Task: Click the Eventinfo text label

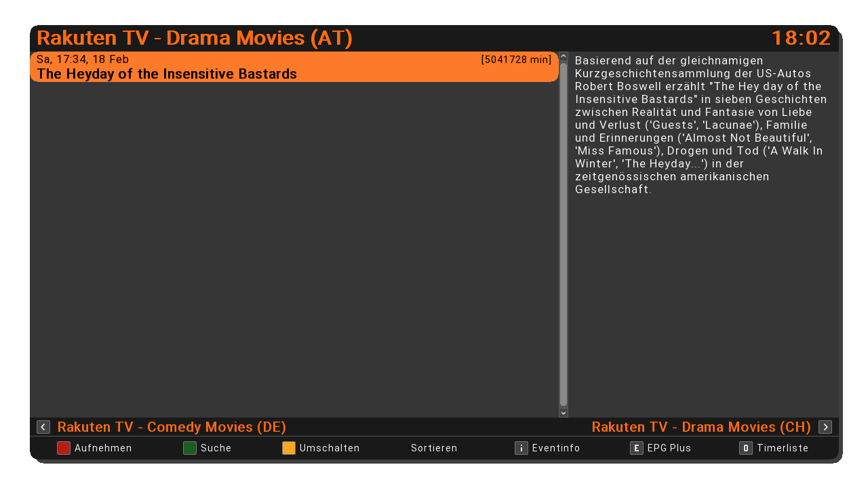Action: click(x=556, y=448)
